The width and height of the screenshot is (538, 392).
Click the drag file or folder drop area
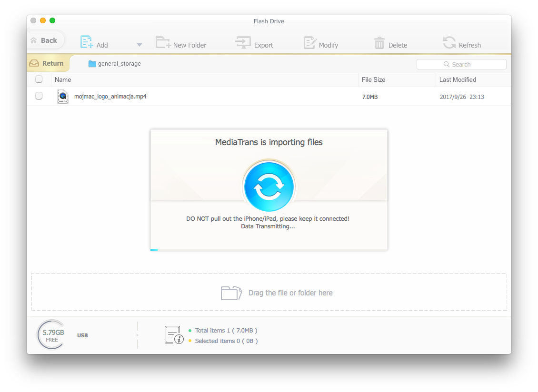[x=269, y=292]
